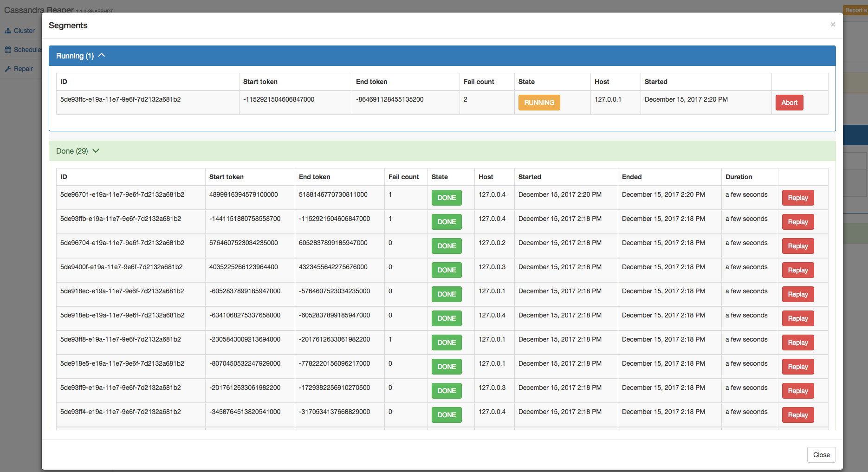Open the Cluster menu item
This screenshot has width=868, height=472.
coord(24,31)
